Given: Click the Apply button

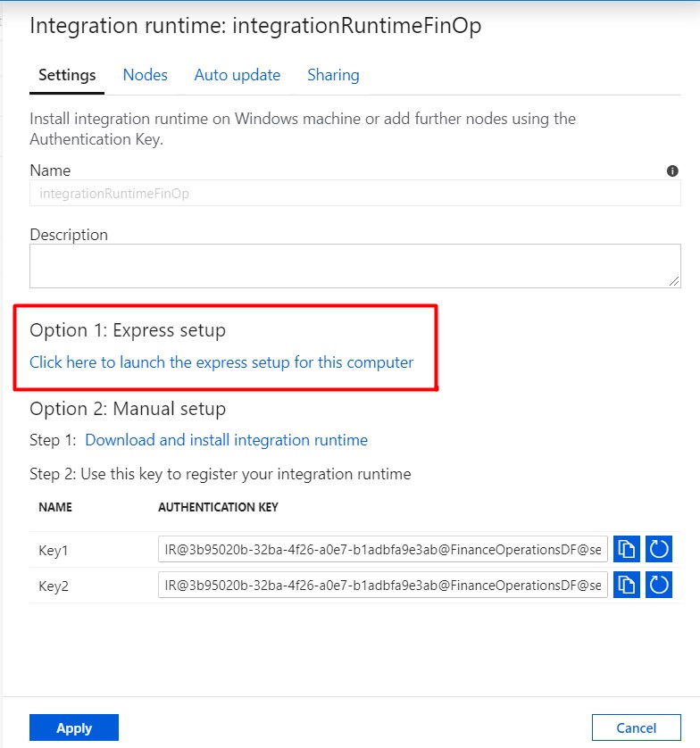Looking at the screenshot, I should 74,727.
